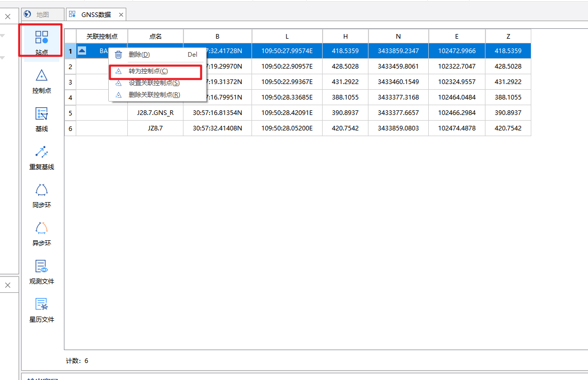Click the N column header

click(x=398, y=36)
